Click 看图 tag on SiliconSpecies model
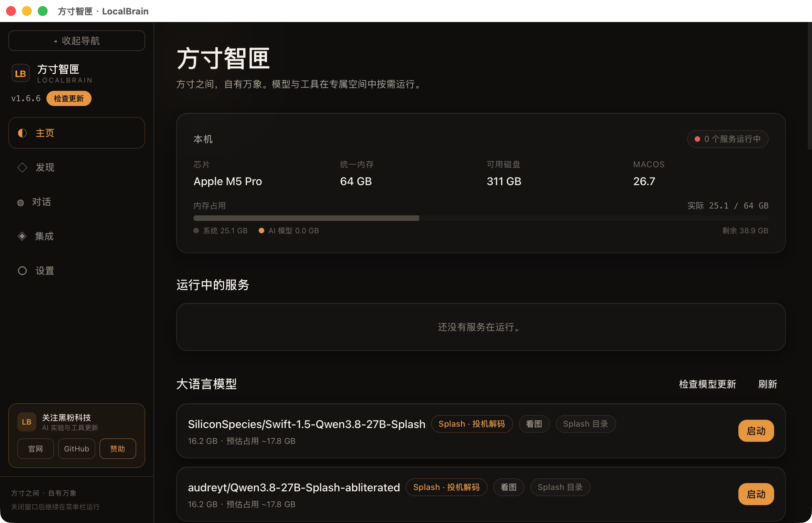This screenshot has height=523, width=812. click(534, 424)
